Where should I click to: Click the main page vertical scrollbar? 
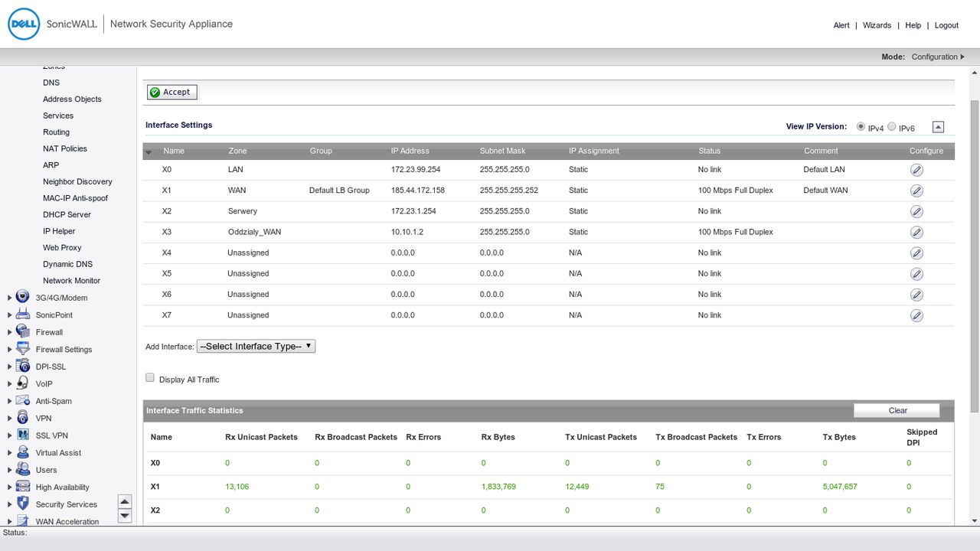pyautogui.click(x=975, y=256)
